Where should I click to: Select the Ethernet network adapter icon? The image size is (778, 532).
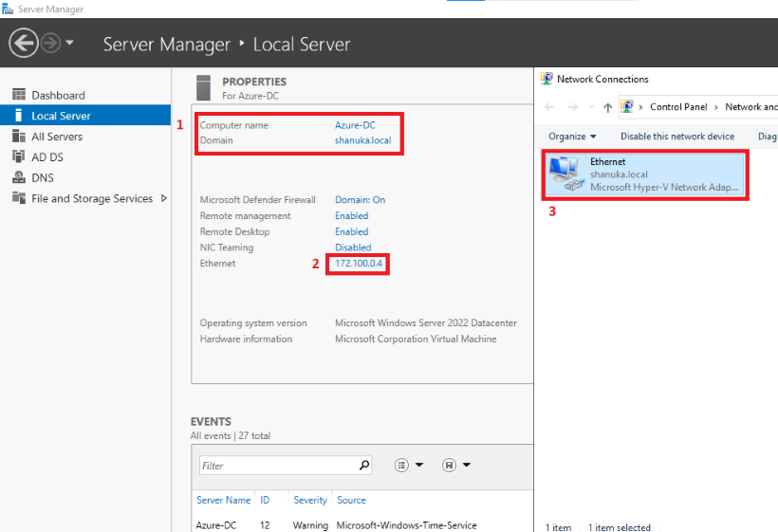(x=565, y=174)
